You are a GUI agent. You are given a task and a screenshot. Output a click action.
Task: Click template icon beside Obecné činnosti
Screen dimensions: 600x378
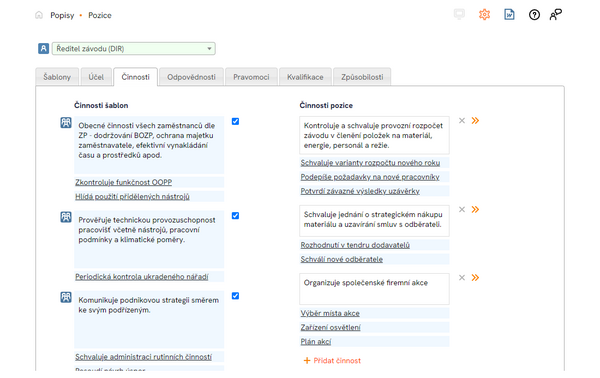coord(66,122)
